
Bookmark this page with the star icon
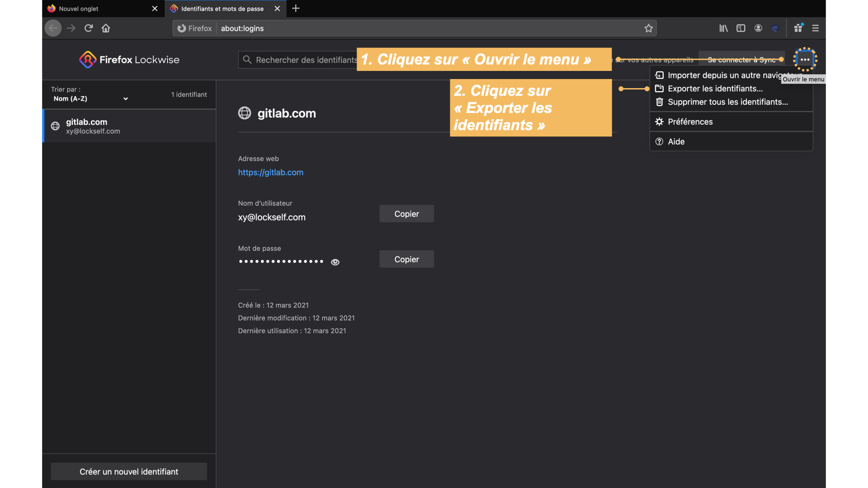649,28
